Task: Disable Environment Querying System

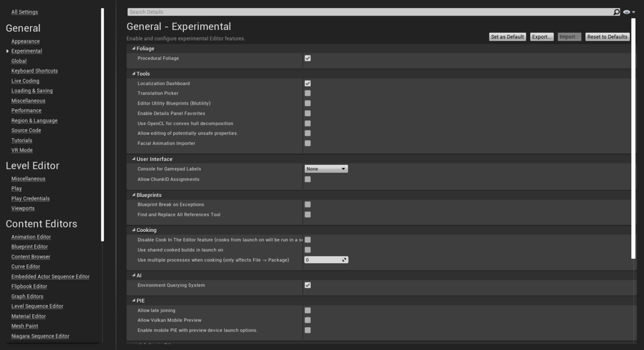Action: 308,285
